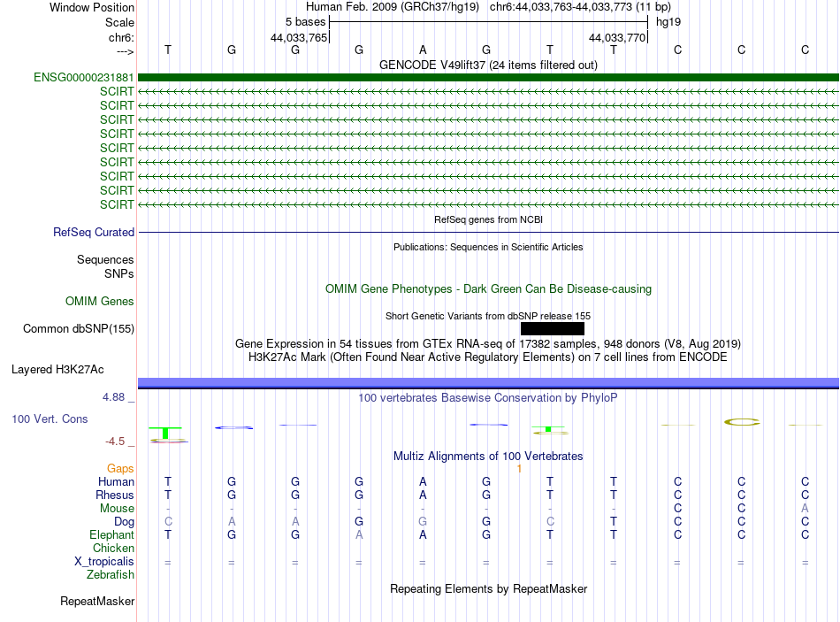The height and width of the screenshot is (622, 840).
Task: Click the orange Gaps label
Action: (120, 469)
